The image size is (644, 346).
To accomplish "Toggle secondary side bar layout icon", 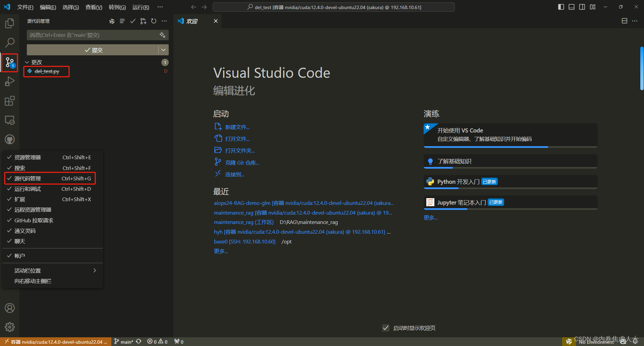I will tap(582, 7).
